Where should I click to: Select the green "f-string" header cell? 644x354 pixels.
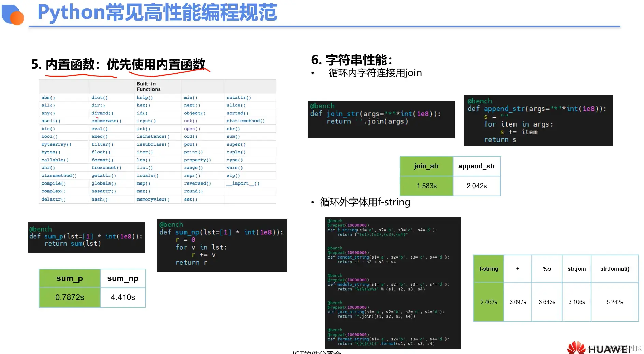(x=489, y=269)
